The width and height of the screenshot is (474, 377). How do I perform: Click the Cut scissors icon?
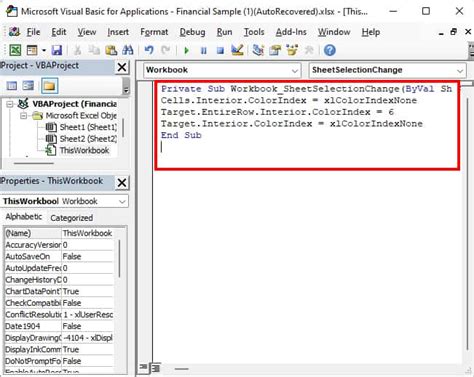77,50
